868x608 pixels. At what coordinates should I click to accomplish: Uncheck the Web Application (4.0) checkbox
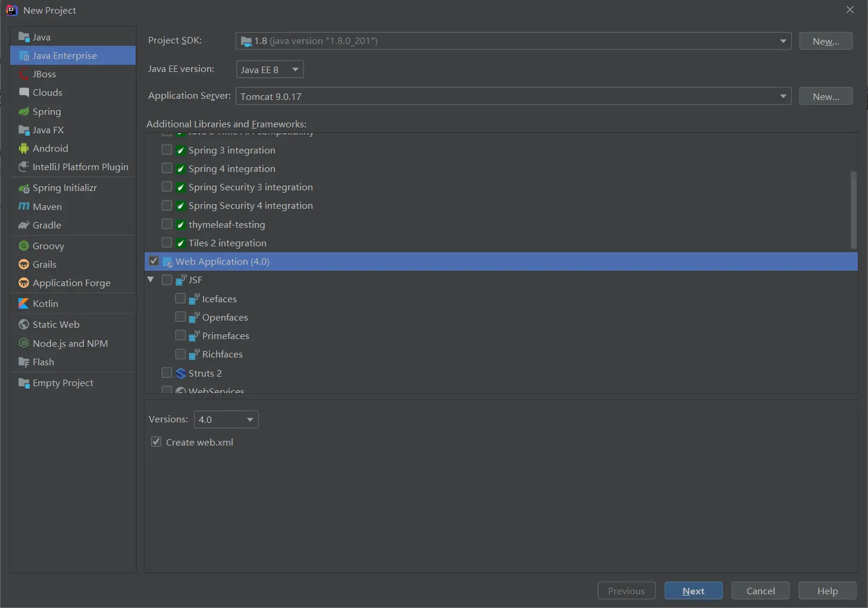[154, 261]
